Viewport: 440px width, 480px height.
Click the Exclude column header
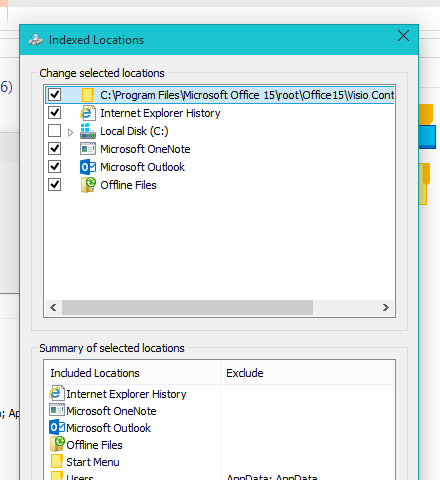click(307, 373)
